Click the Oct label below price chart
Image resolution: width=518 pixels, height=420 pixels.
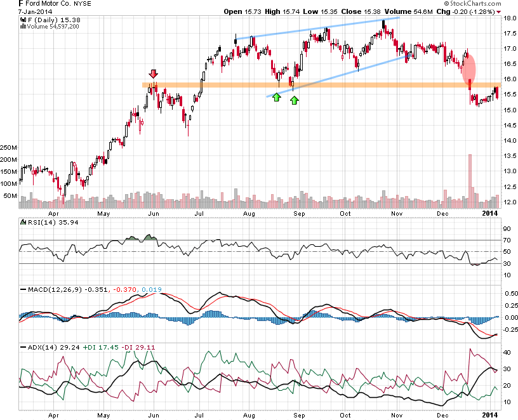[345, 214]
